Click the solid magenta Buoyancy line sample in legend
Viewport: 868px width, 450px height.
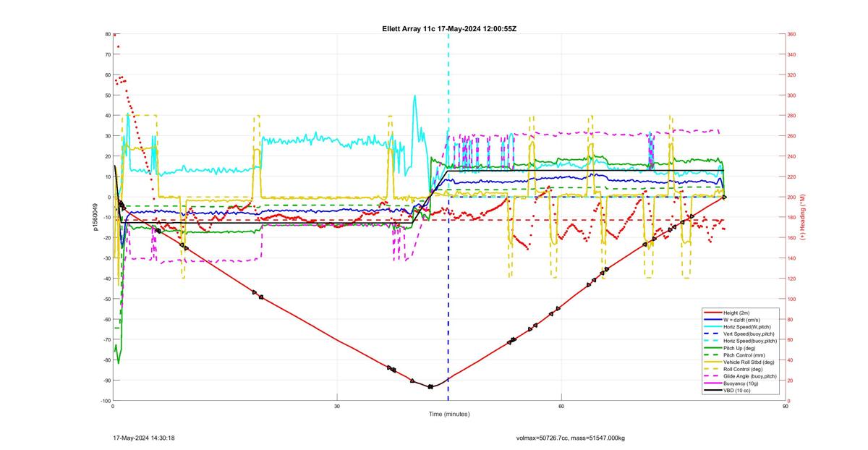point(713,383)
